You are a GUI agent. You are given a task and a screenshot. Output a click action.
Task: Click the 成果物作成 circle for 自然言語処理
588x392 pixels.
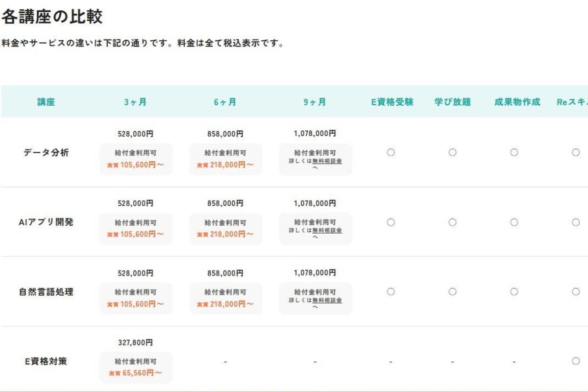514,292
